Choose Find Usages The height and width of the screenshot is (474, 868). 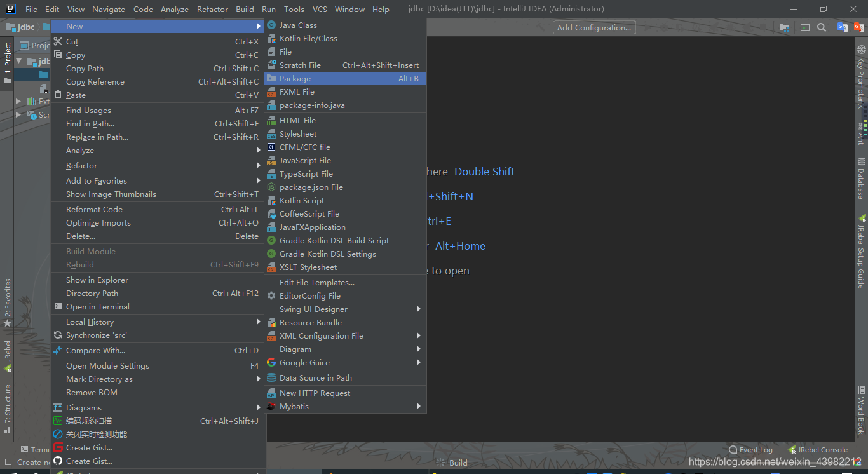(x=158, y=110)
